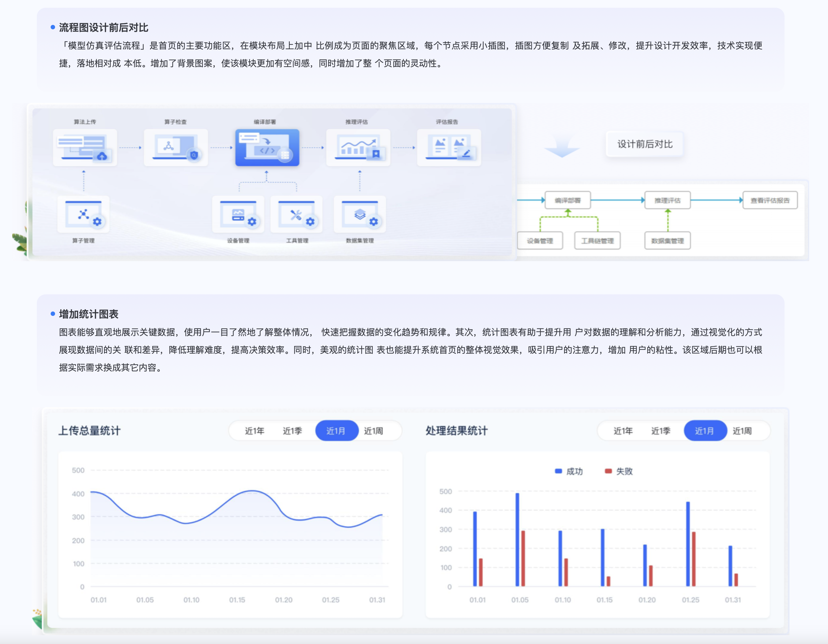This screenshot has height=644, width=828.
Task: Switch upload statistics to 近1年
Action: tap(254, 431)
